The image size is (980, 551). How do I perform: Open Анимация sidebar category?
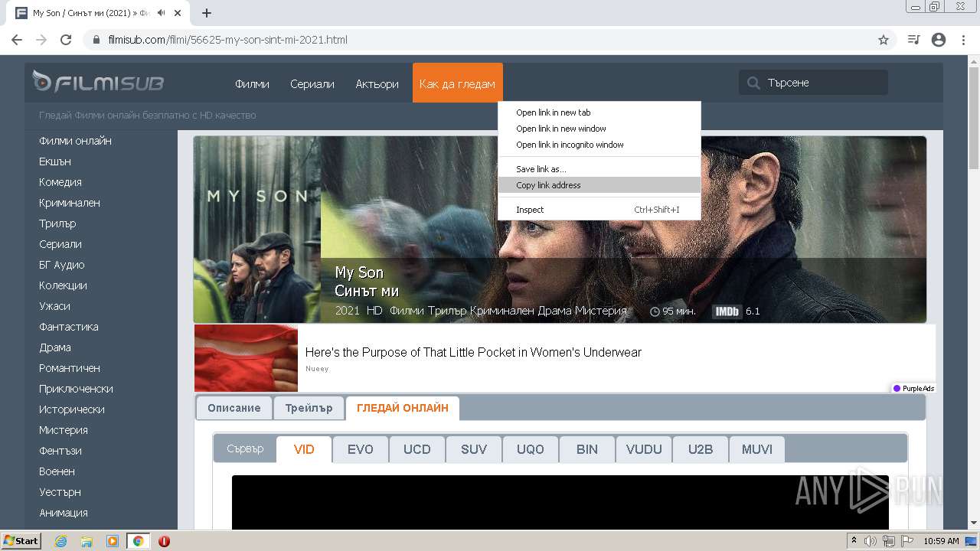point(64,513)
